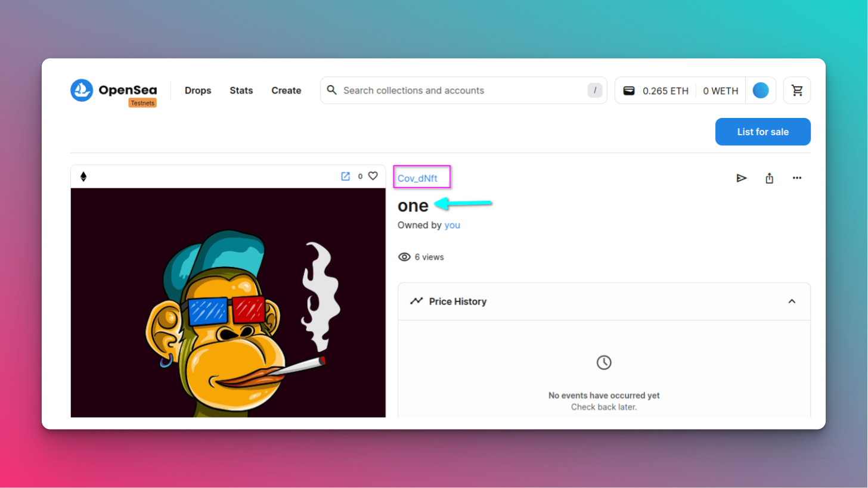Favorite the NFT with the heart icon

[x=373, y=176]
